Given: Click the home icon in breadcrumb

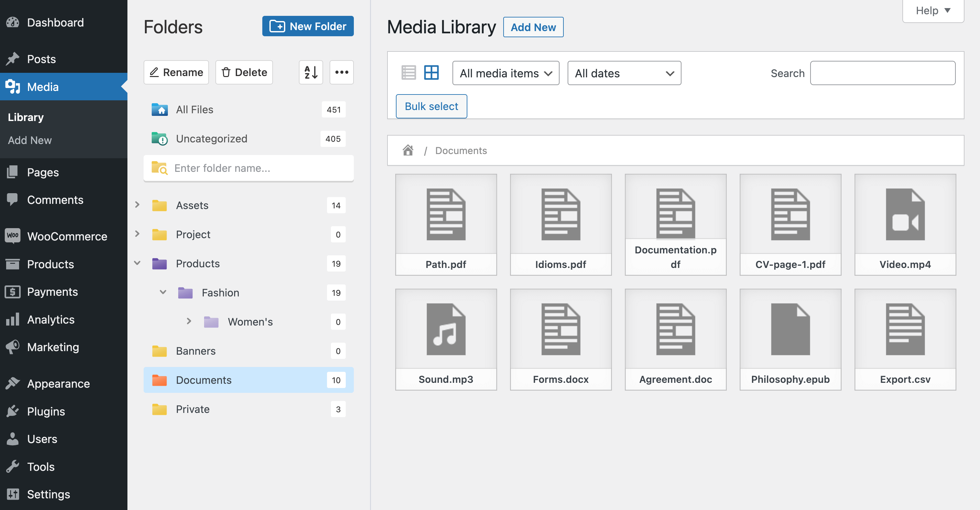Looking at the screenshot, I should 408,150.
